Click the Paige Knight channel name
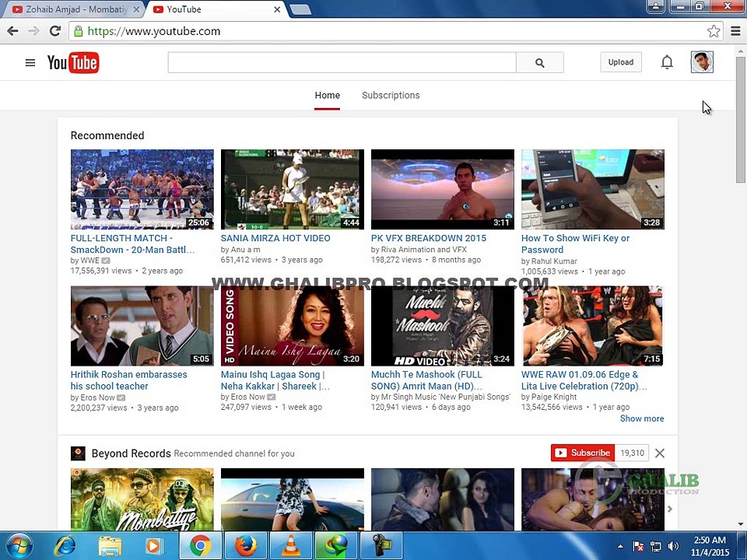 tap(554, 397)
